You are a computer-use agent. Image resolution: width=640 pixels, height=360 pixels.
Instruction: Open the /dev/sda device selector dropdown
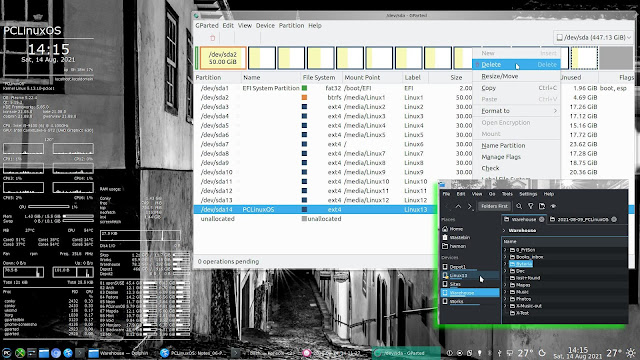coord(593,37)
